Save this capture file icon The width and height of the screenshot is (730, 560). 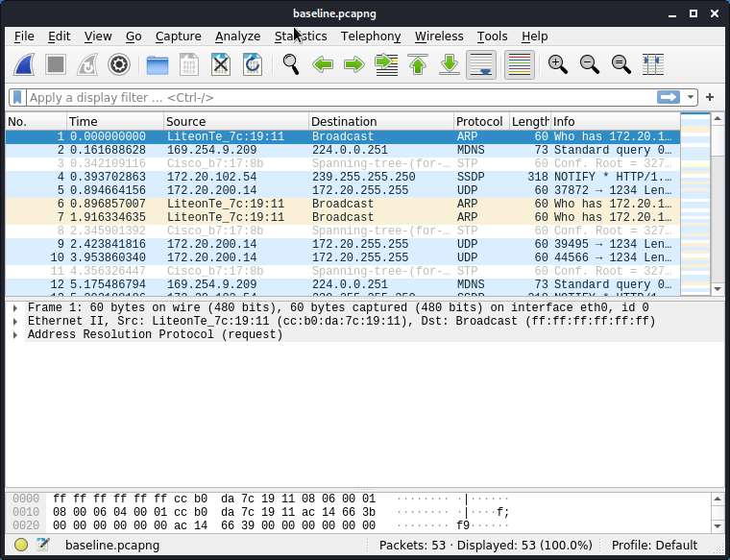pyautogui.click(x=189, y=64)
